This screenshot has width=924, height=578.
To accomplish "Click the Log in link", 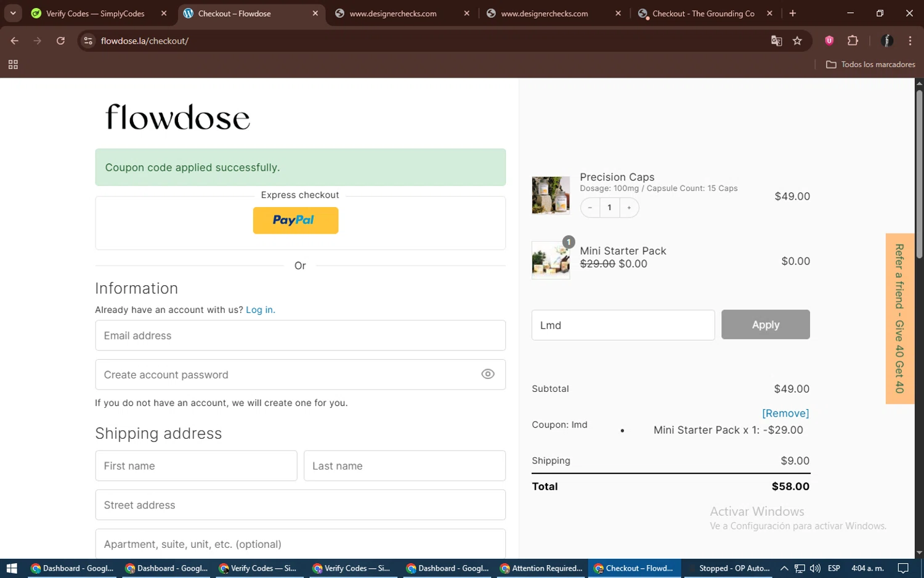I will [261, 310].
